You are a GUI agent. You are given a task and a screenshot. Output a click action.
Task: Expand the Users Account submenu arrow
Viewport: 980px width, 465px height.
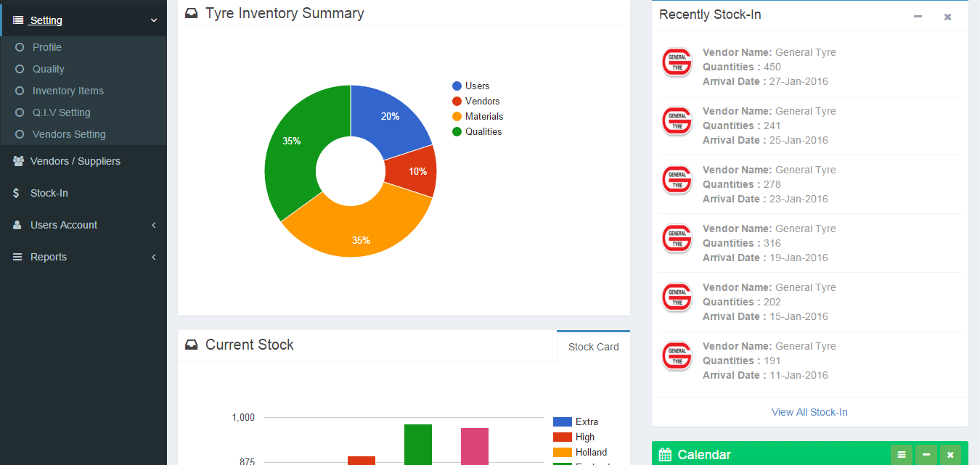pyautogui.click(x=154, y=225)
